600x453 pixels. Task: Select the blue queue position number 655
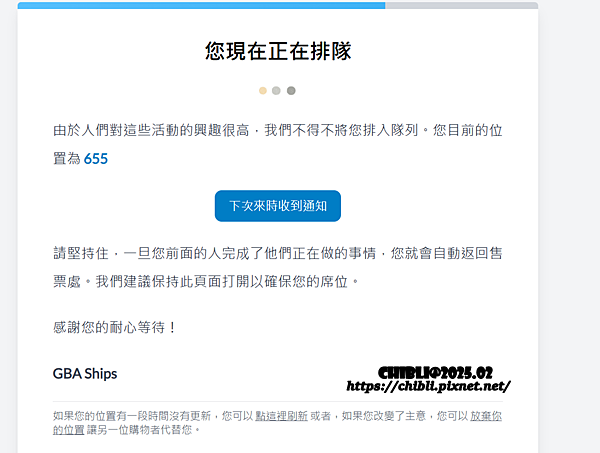tap(96, 159)
